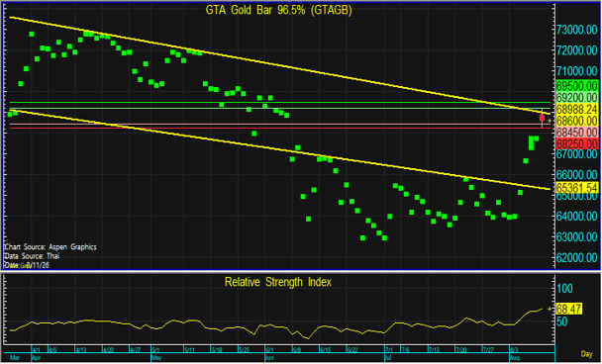Click the Day interval label
Viewport: 602px width, 364px height.
[x=586, y=354]
